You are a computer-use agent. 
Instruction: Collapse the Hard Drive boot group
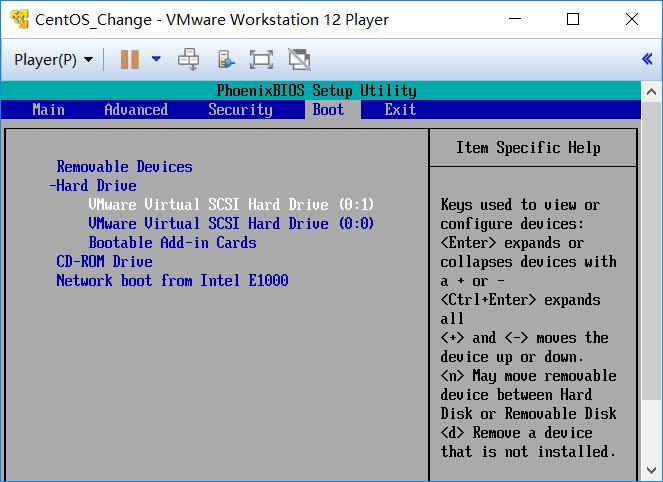pyautogui.click(x=93, y=186)
